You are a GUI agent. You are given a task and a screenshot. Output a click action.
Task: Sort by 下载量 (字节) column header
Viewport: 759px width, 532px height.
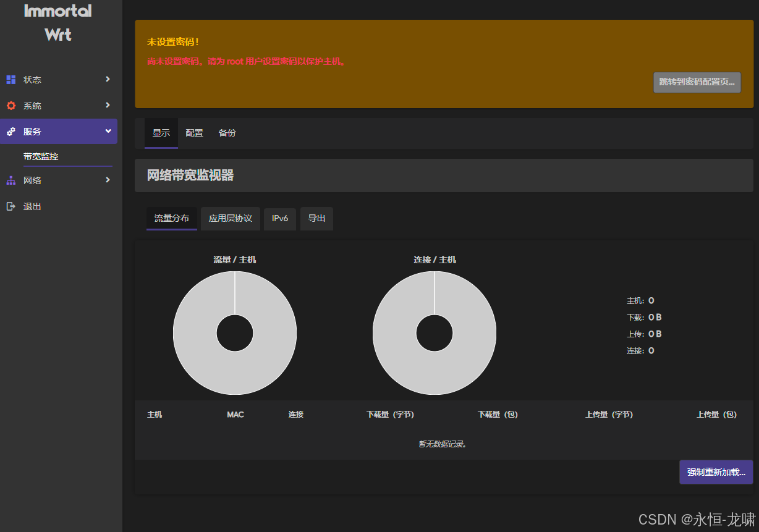pyautogui.click(x=390, y=415)
